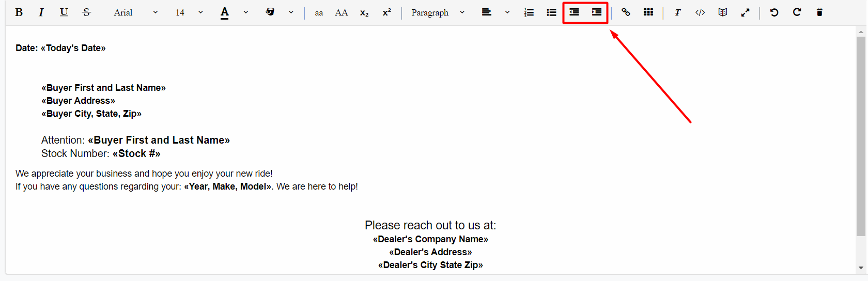The width and height of the screenshot is (868, 281).
Task: Click the «Buyer City, State, Zip» field
Action: [x=91, y=114]
